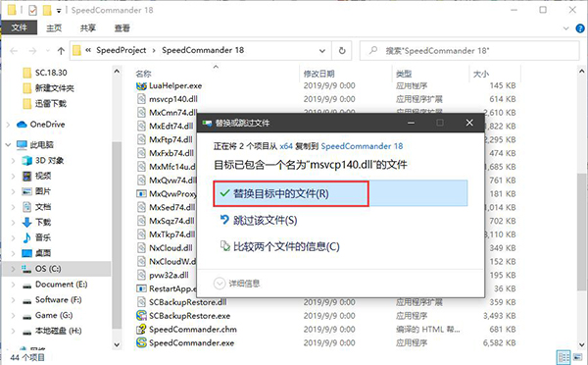
Task: Select OS (C:) drive in sidebar
Action: pyautogui.click(x=48, y=269)
